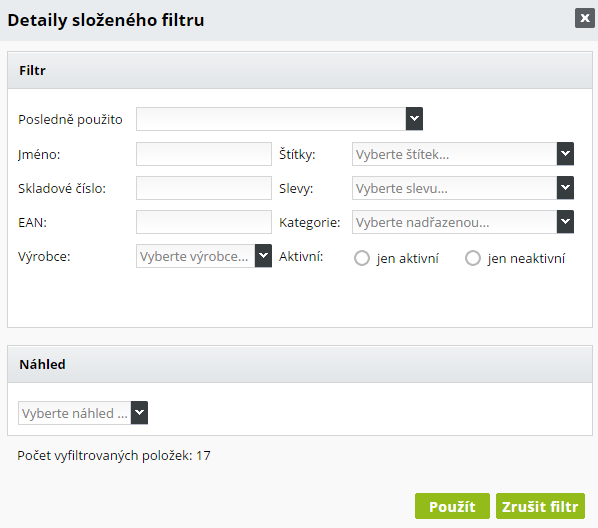Click the Posledně použito label
The image size is (598, 528).
click(x=70, y=119)
